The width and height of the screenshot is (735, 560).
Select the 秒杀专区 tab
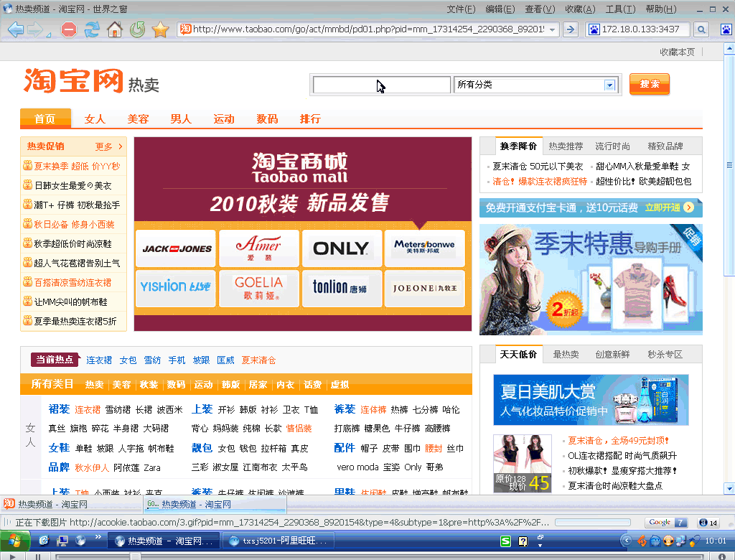point(665,355)
